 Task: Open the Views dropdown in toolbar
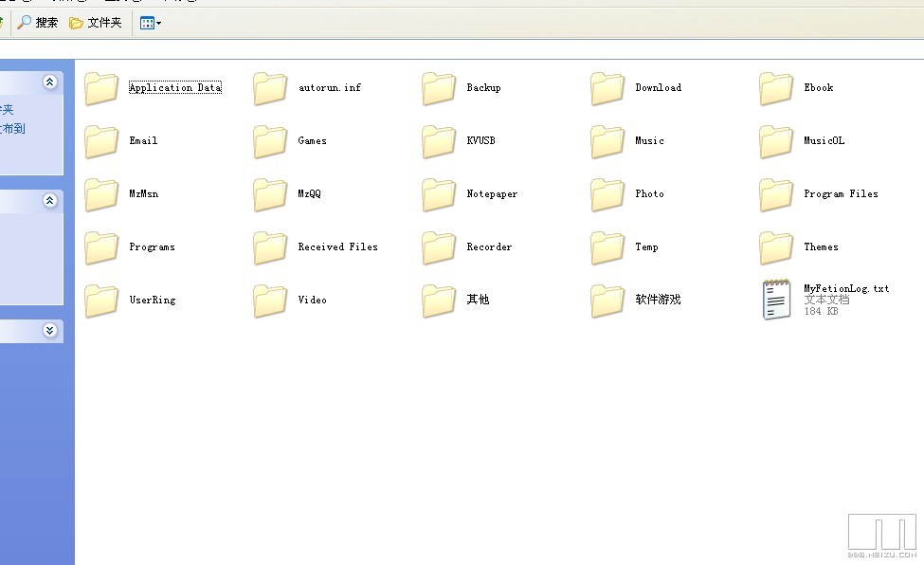150,23
